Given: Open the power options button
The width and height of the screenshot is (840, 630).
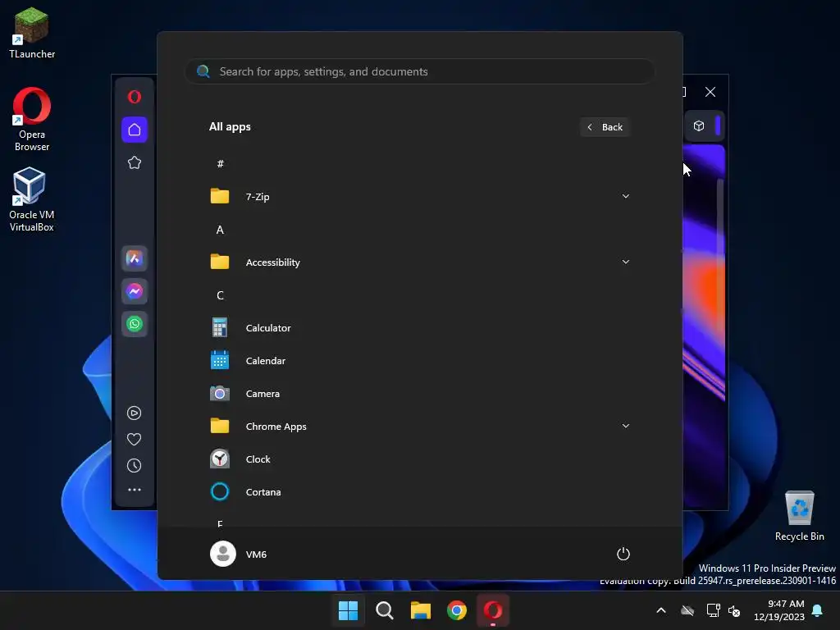Looking at the screenshot, I should (x=623, y=554).
